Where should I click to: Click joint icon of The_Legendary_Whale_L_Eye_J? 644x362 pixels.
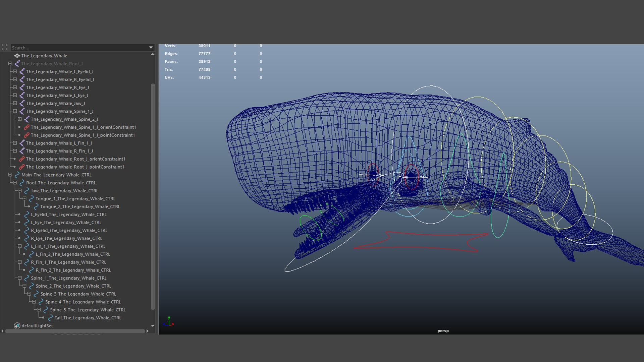[x=22, y=96]
